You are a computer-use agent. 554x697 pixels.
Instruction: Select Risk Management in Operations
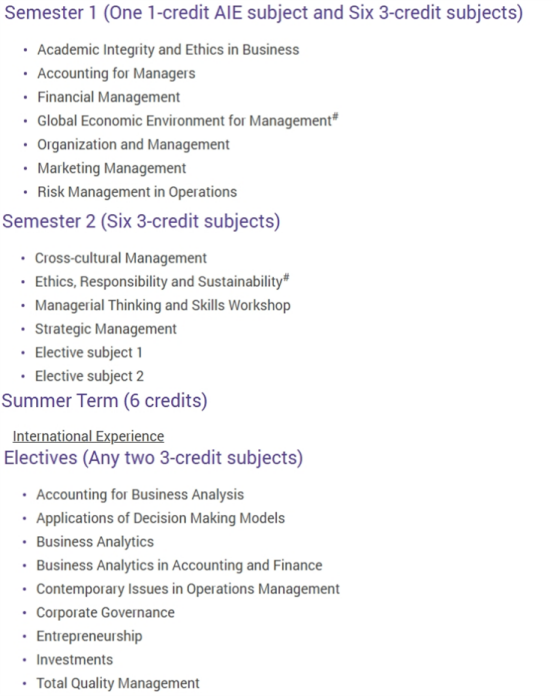click(x=137, y=192)
